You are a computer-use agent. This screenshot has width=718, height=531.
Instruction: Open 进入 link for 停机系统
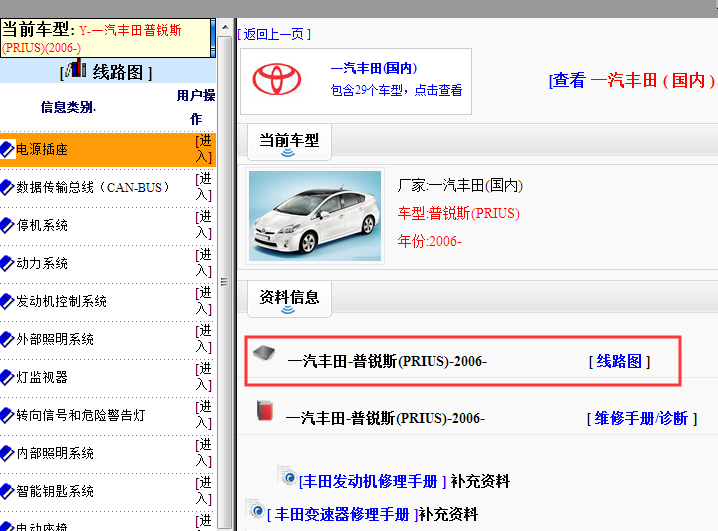click(203, 225)
